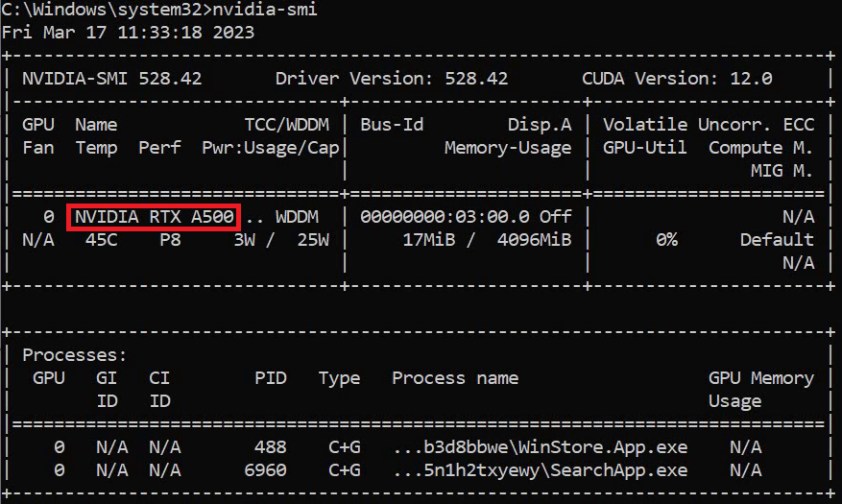Image resolution: width=842 pixels, height=504 pixels.
Task: Click PID 488 in the process list
Action: coord(271,447)
